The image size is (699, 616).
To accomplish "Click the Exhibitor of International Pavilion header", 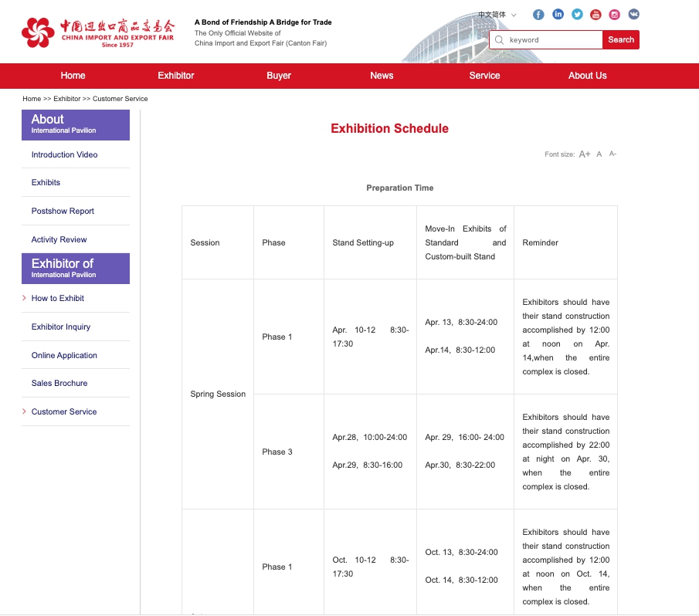I will click(76, 269).
